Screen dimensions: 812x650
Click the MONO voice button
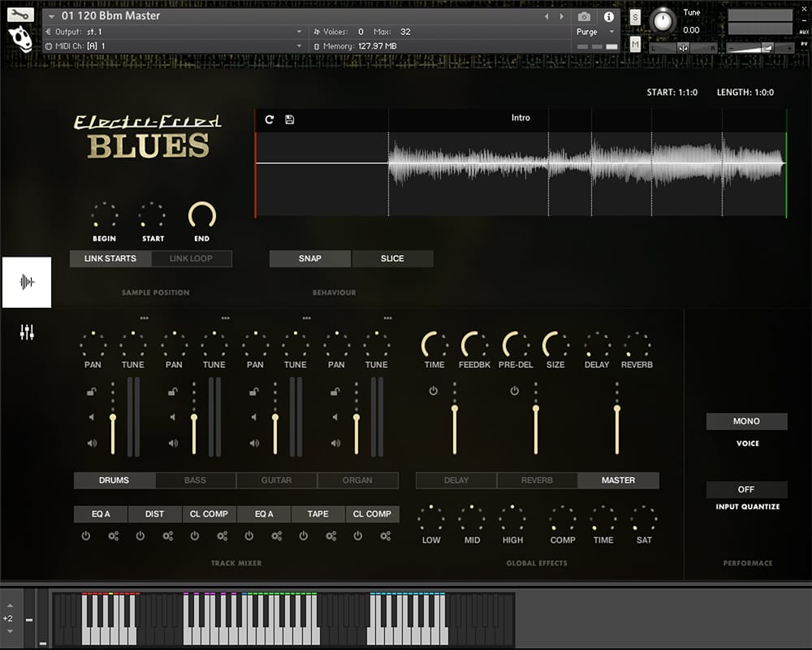coord(746,422)
